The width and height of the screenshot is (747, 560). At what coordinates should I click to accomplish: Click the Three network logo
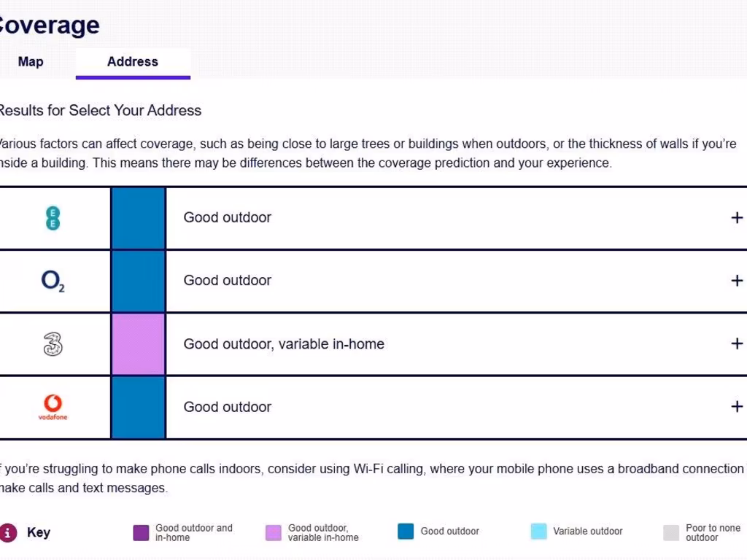tap(53, 344)
